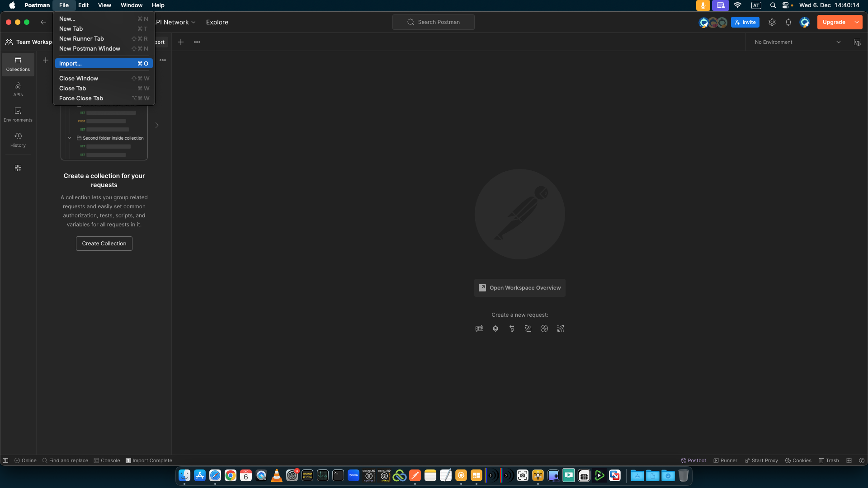Open Chrome from the Dock

click(x=231, y=475)
